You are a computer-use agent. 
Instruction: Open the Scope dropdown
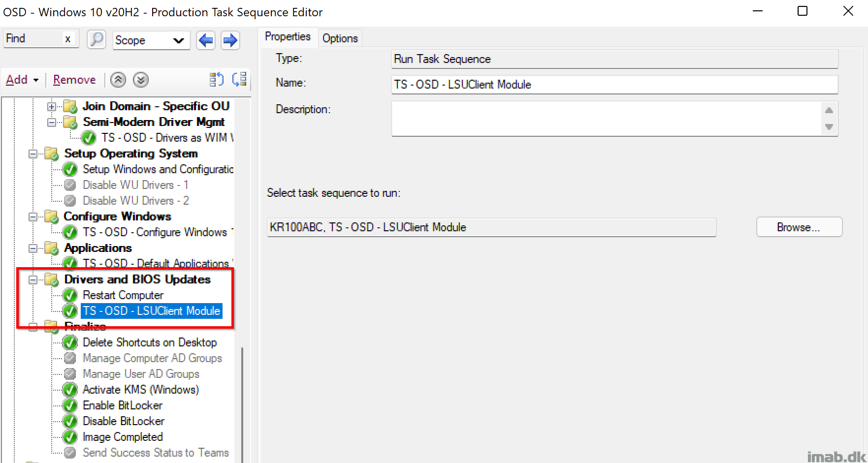[x=151, y=40]
